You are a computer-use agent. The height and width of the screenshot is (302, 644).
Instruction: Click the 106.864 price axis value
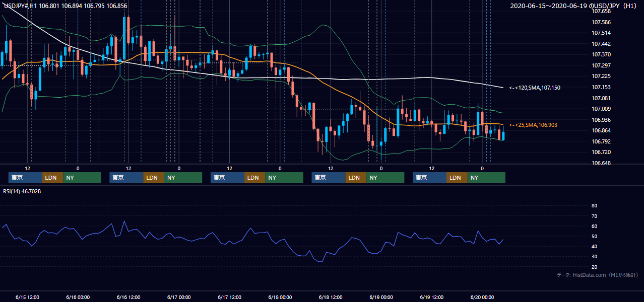point(601,130)
